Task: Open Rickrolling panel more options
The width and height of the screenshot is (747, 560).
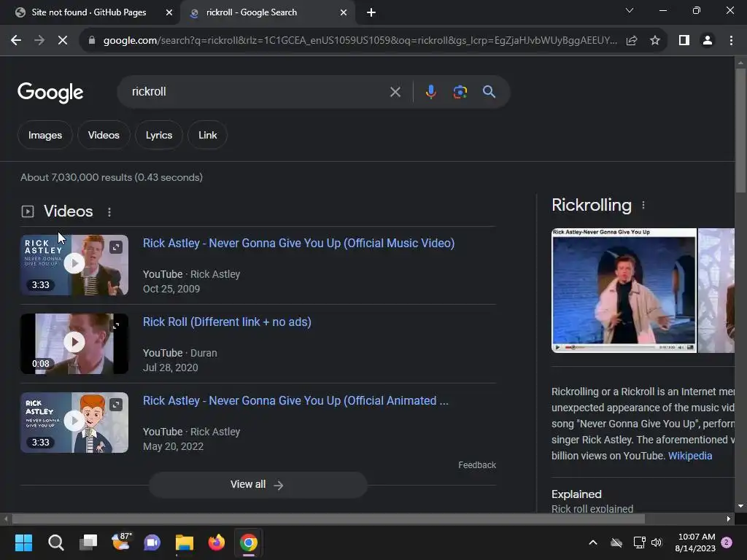Action: 643,205
